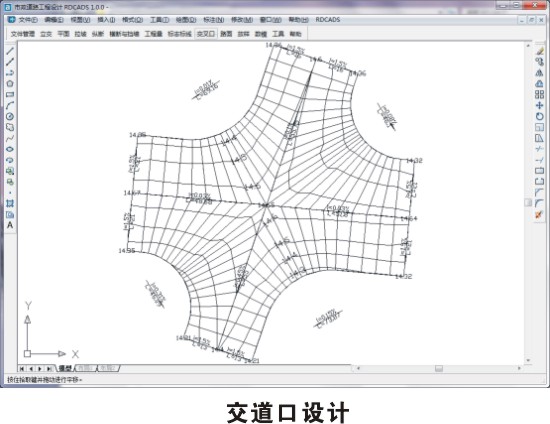Click the Make Block icon
The height and width of the screenshot is (424, 550).
(10, 182)
